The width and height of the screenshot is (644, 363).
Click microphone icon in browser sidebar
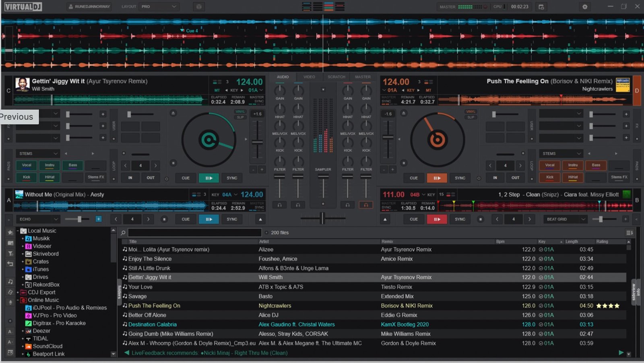pos(10,303)
